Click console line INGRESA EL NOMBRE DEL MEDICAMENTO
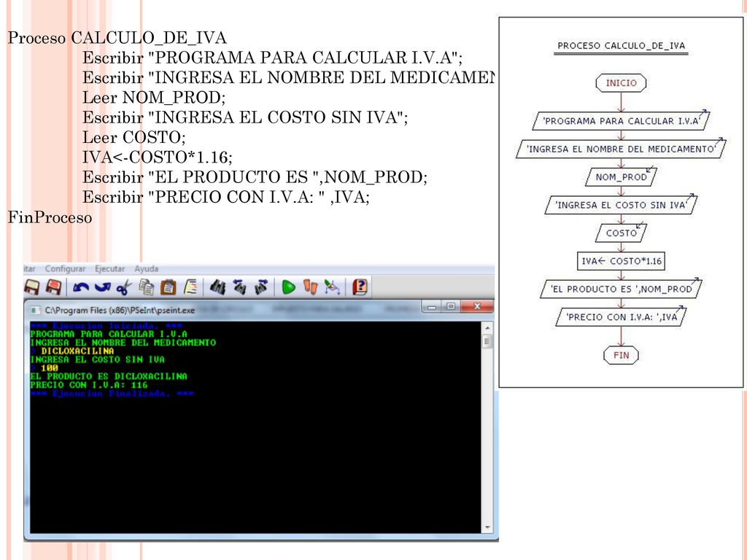747x560 pixels. (123, 343)
